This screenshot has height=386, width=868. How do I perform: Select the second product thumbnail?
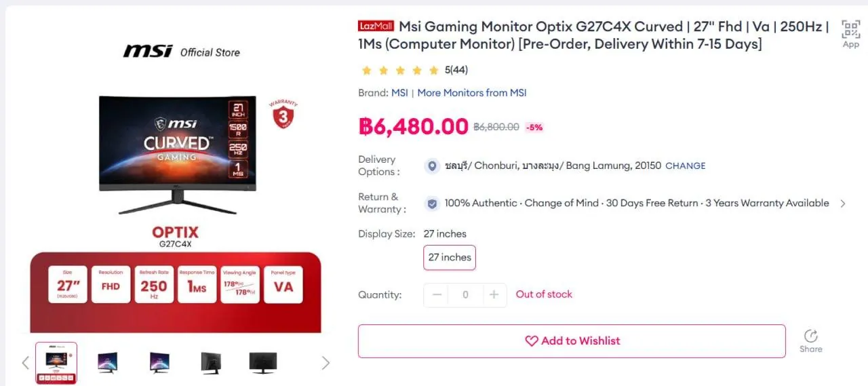pos(107,362)
